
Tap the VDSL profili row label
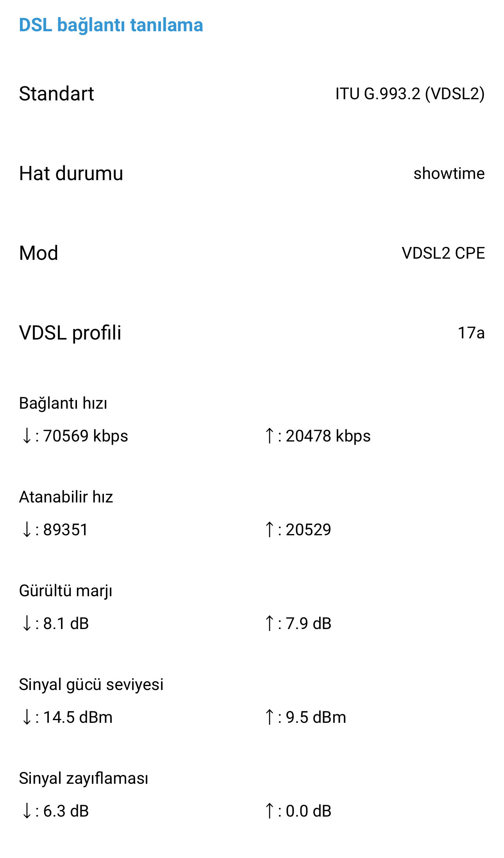pos(70,333)
